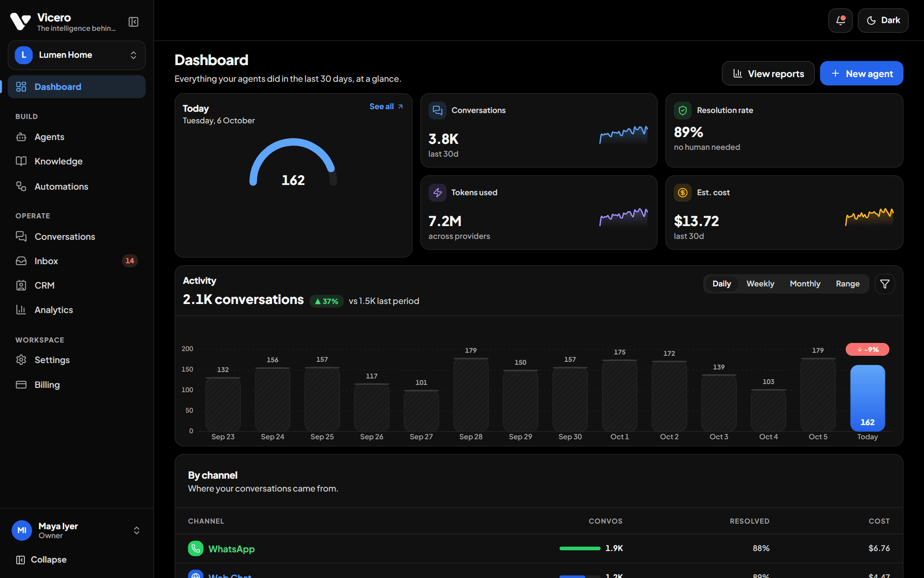The width and height of the screenshot is (924, 578).
Task: Click the sidebar collapse icon beside Vicero logo
Action: click(133, 22)
